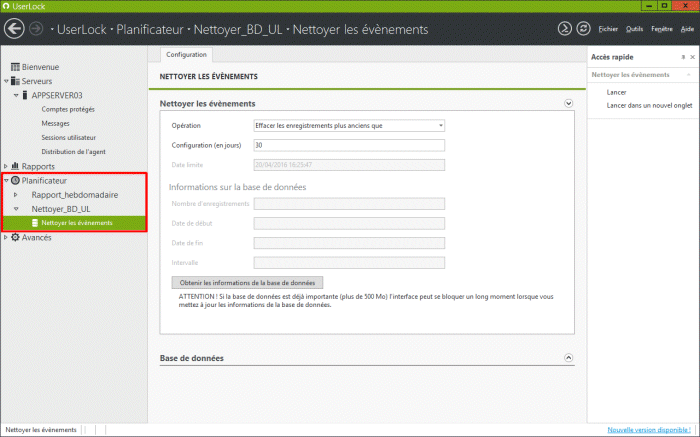
Task: Open the Outils menu
Action: click(x=634, y=29)
